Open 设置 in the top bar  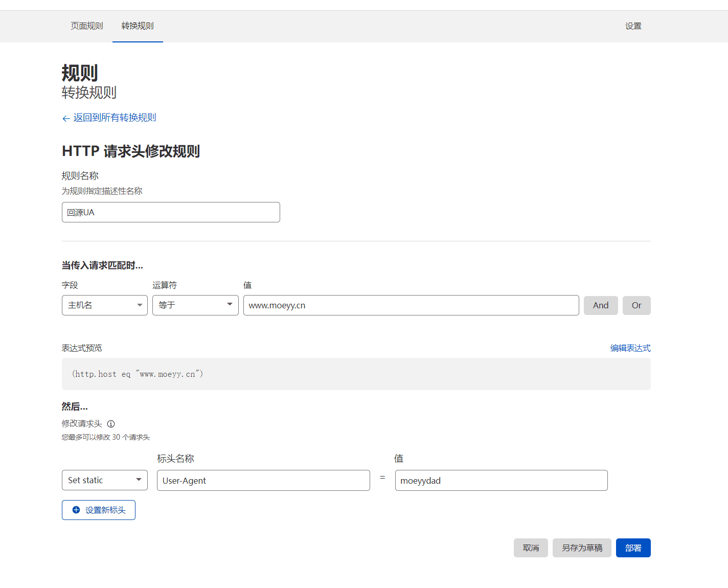633,26
